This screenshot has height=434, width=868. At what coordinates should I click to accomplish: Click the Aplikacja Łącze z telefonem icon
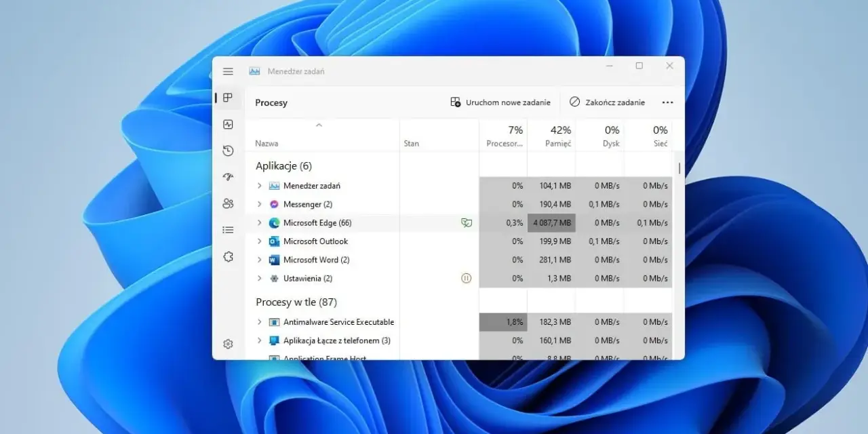[x=274, y=340]
